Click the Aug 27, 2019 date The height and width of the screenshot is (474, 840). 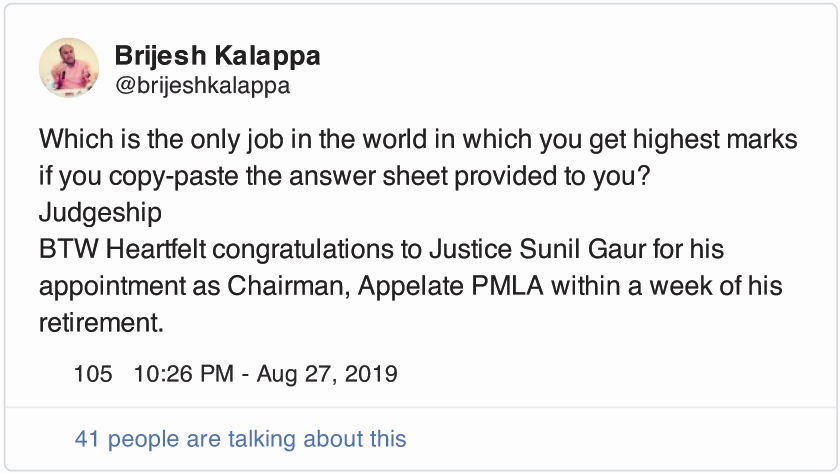tap(327, 375)
